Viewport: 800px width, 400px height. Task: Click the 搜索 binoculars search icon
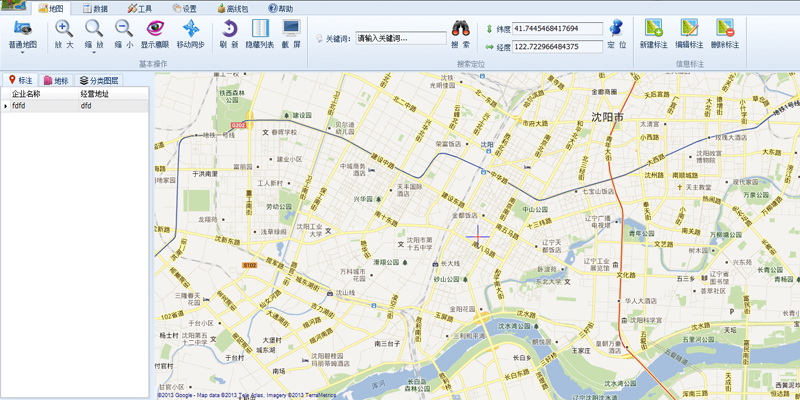pos(460,30)
